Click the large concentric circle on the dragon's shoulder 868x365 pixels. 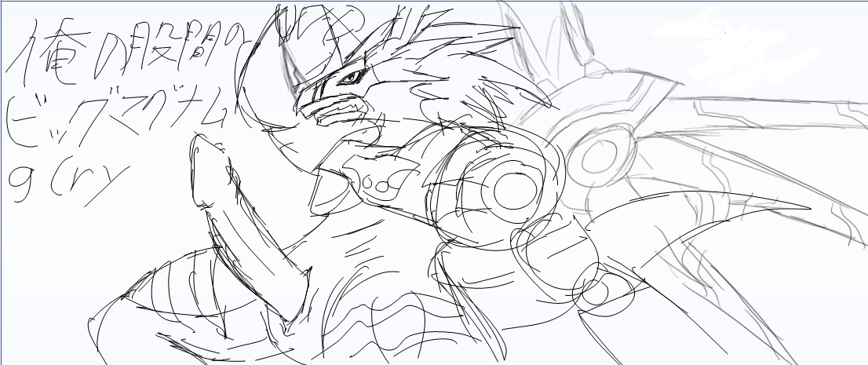[x=514, y=191]
